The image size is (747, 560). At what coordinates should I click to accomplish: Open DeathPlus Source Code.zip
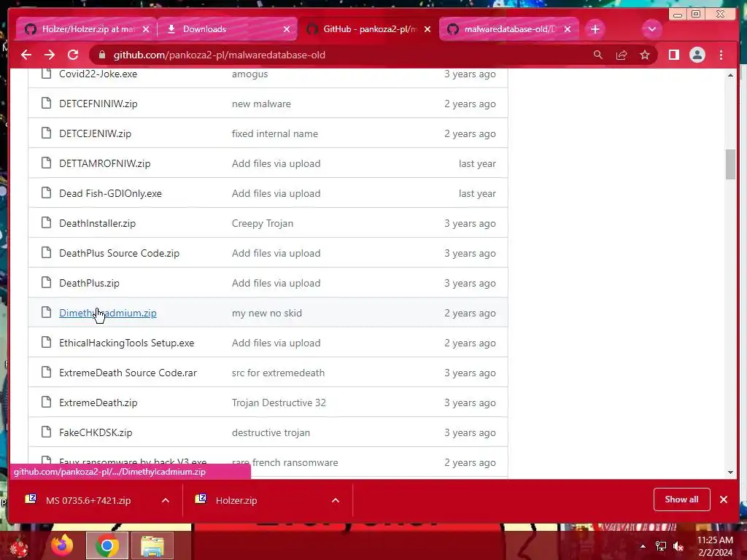(119, 253)
